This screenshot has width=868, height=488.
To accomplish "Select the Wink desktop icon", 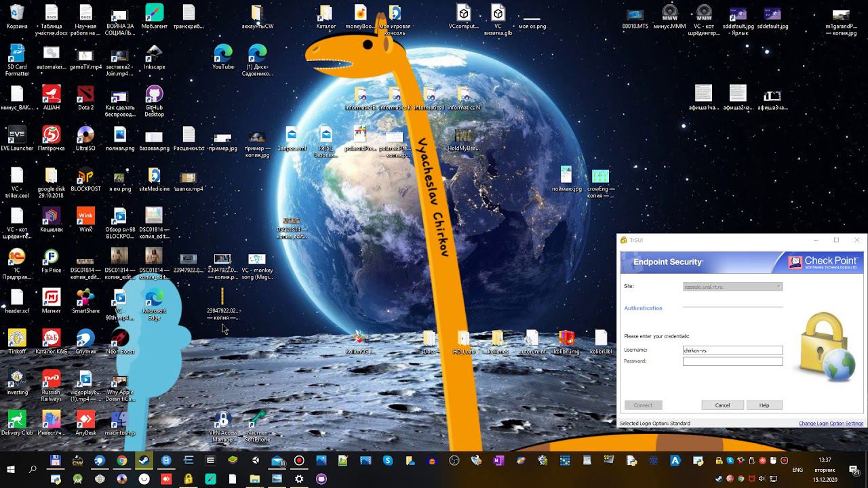I will click(85, 220).
